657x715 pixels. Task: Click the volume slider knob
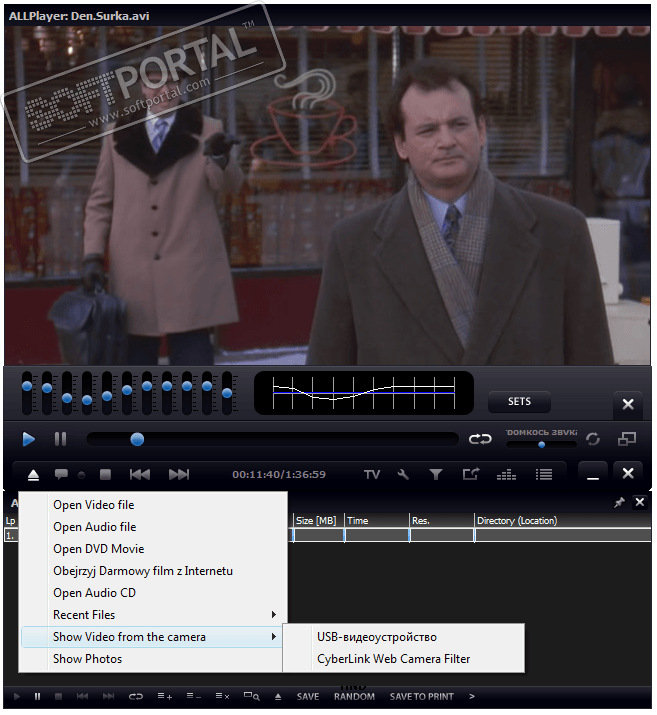point(543,446)
